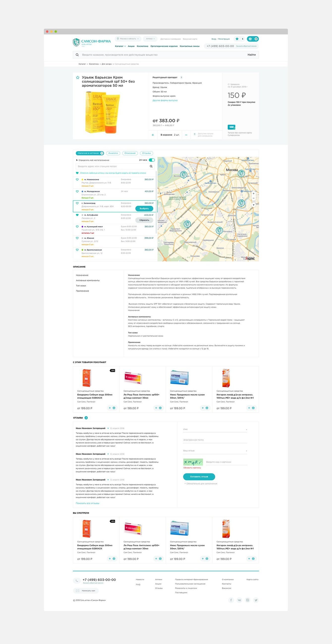Click the map pharmacy pin near Проспект Вернадского
The width and height of the screenshot is (332, 644).
(x=187, y=224)
